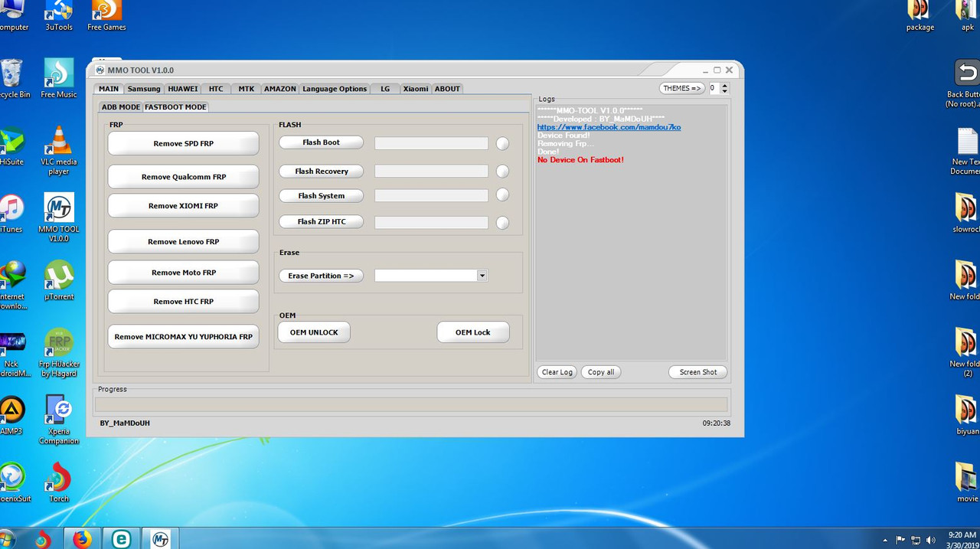980x549 pixels.
Task: Open the 3uTools desktop shortcut
Action: click(59, 15)
